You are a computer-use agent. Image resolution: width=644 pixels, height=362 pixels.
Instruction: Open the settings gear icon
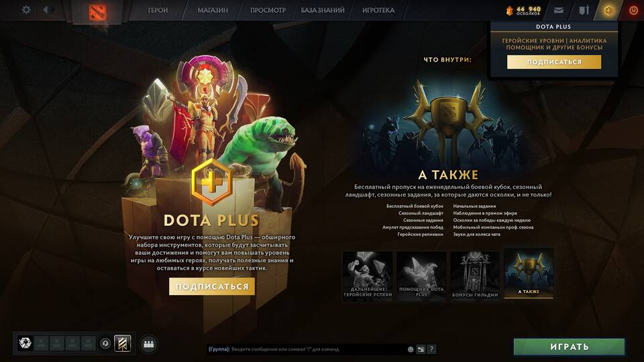26,9
